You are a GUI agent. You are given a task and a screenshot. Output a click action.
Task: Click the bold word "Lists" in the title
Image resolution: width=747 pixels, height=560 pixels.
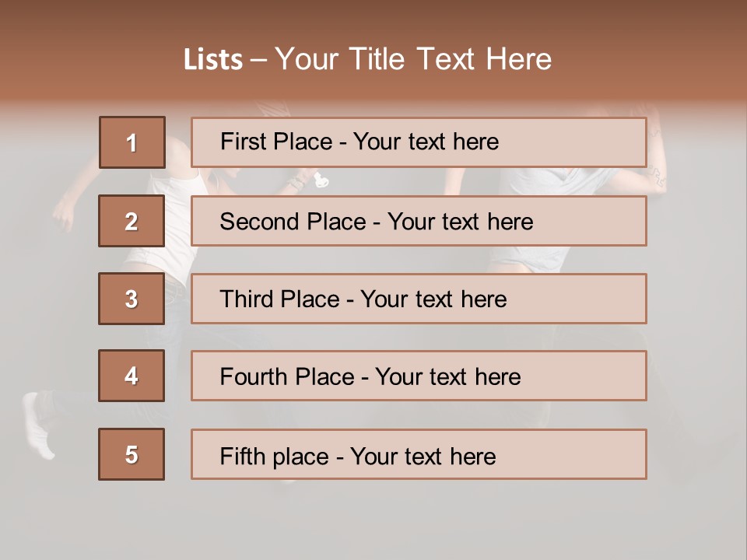[213, 59]
